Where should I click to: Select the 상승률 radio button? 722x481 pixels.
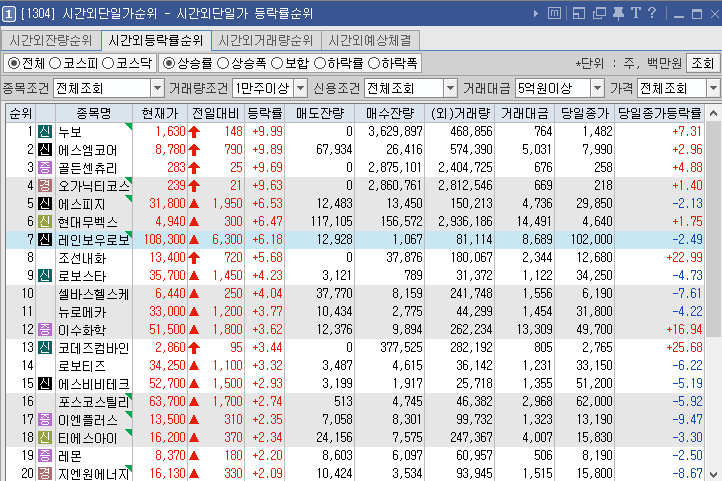(x=169, y=63)
